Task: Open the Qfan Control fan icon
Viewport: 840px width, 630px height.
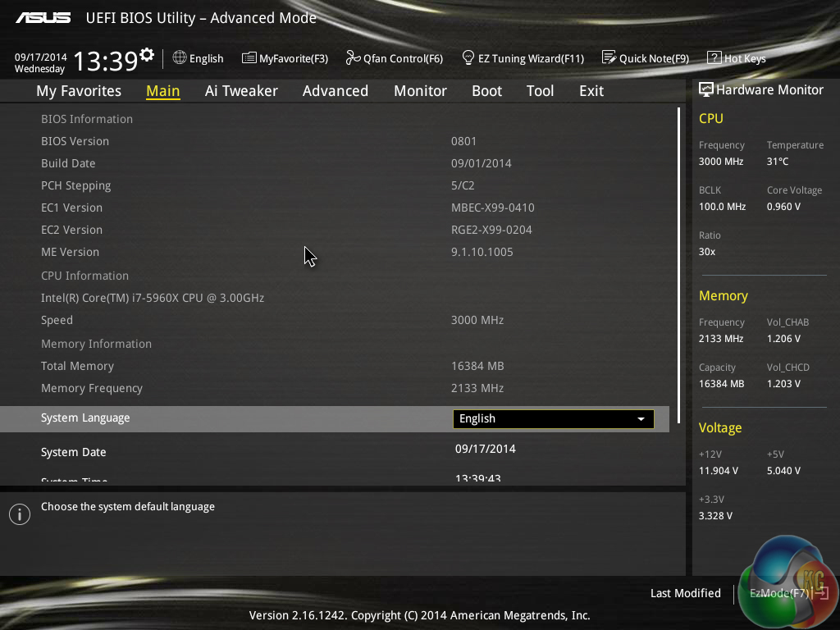Action: click(x=353, y=57)
